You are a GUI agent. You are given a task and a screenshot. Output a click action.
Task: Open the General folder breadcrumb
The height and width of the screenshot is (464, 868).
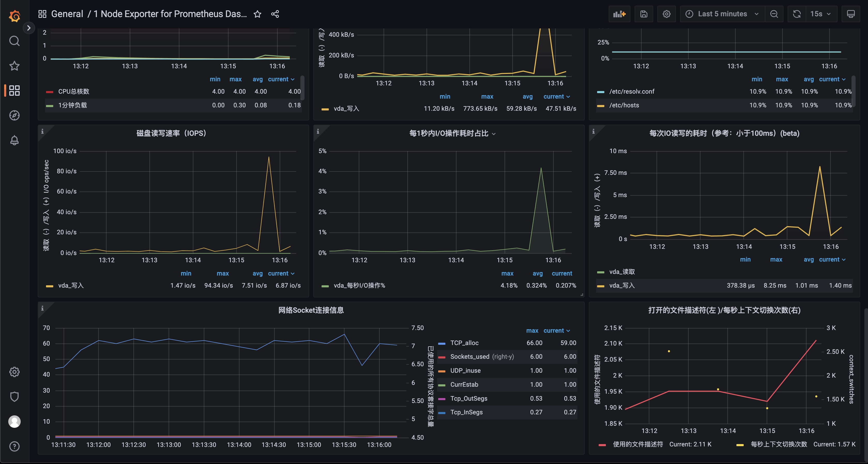pyautogui.click(x=67, y=14)
